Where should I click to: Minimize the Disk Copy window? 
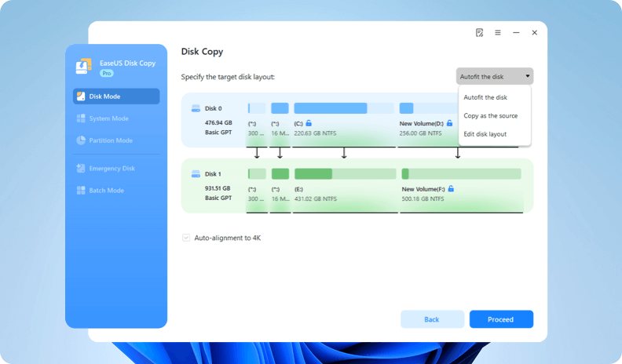pos(516,32)
